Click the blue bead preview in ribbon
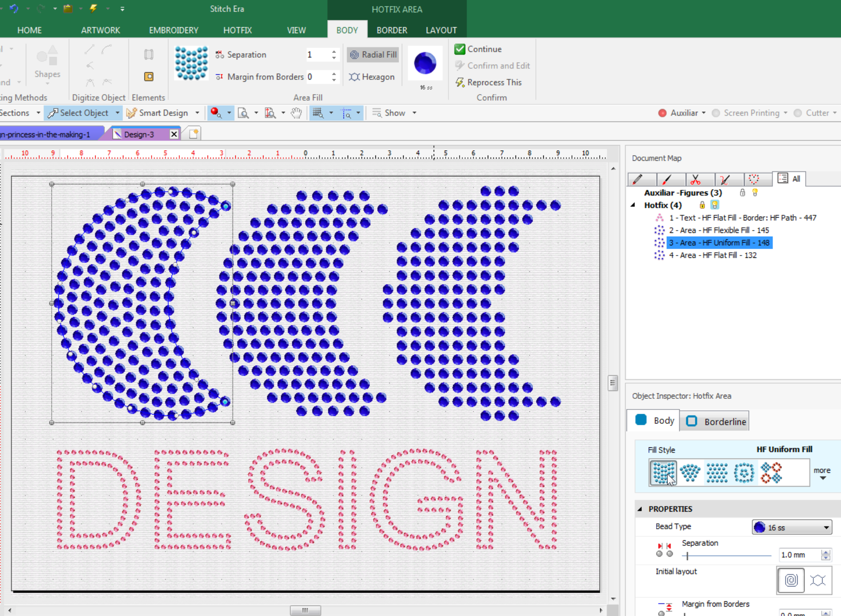841x616 pixels. point(425,63)
